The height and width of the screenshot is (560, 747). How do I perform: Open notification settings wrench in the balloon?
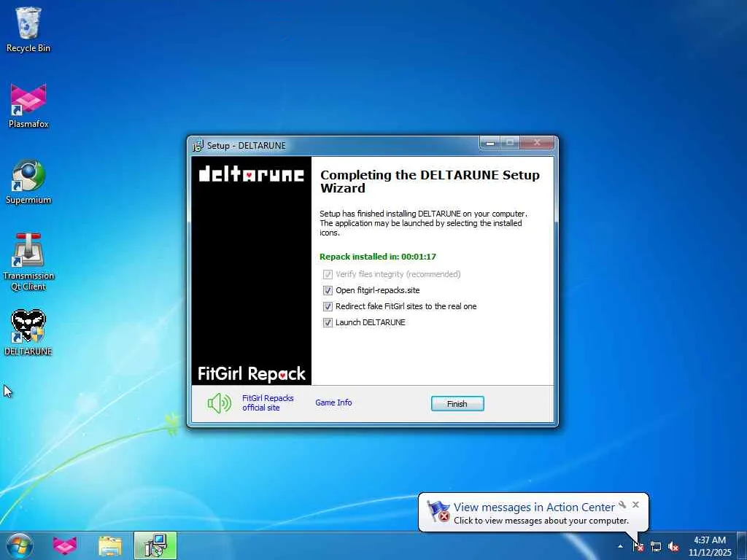622,505
